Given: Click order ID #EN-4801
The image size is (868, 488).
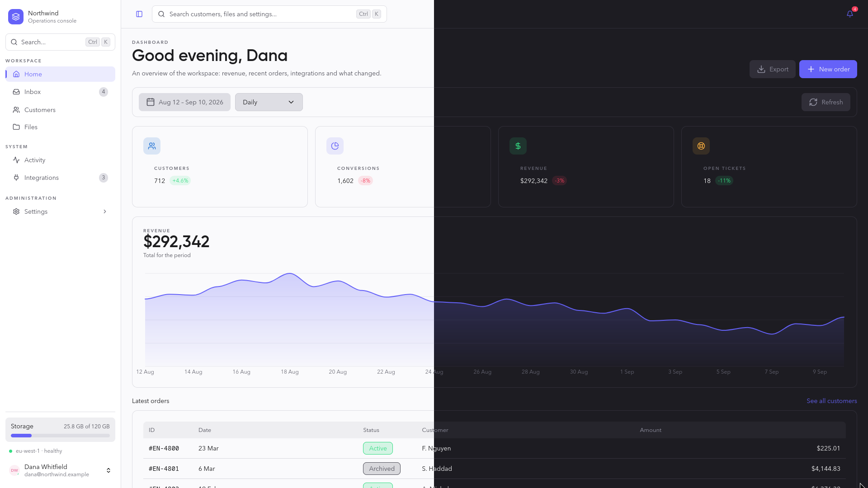Looking at the screenshot, I should click(x=164, y=469).
